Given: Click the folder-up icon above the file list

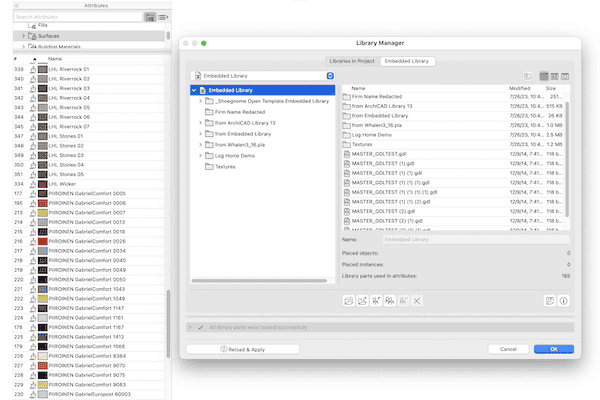Looking at the screenshot, I should coord(528,76).
